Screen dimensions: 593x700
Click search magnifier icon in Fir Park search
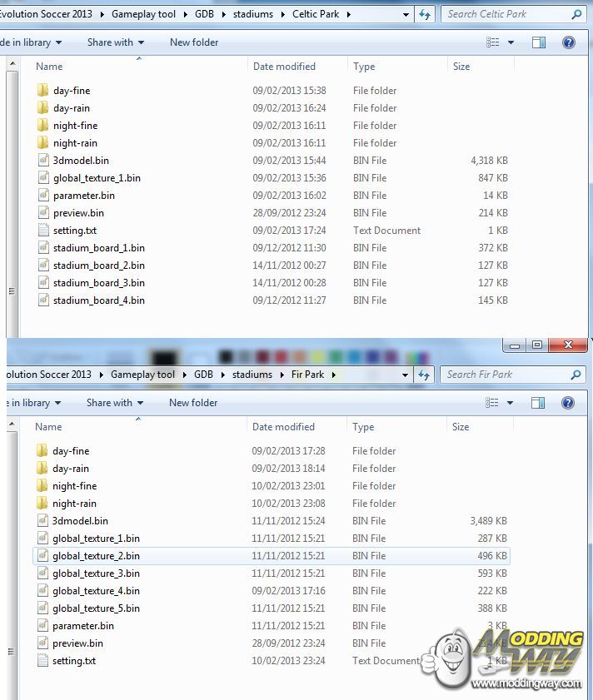(576, 375)
